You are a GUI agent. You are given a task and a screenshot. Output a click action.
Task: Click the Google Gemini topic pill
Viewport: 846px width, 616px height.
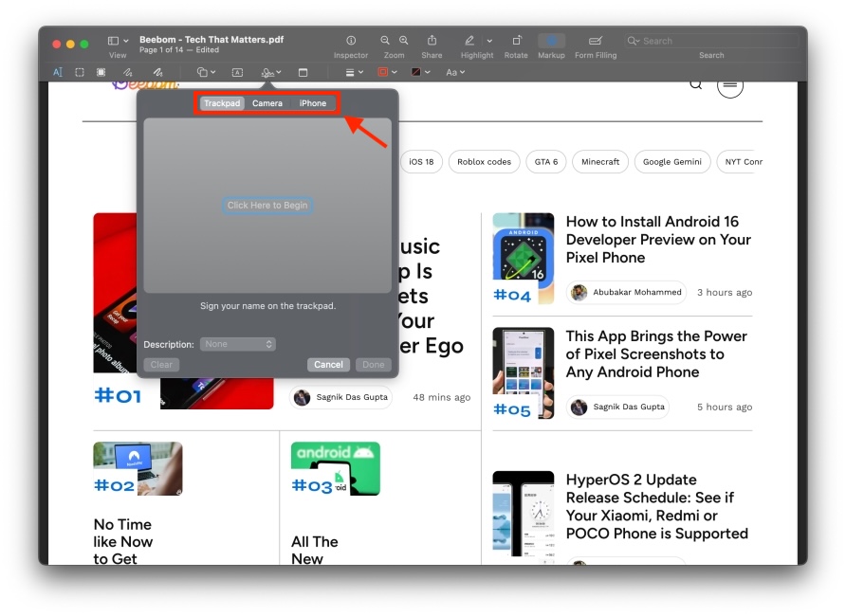point(672,162)
